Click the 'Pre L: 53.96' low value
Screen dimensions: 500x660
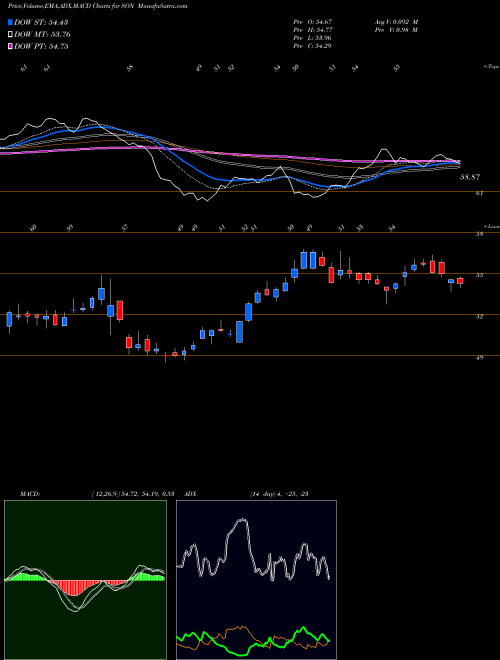(x=314, y=38)
